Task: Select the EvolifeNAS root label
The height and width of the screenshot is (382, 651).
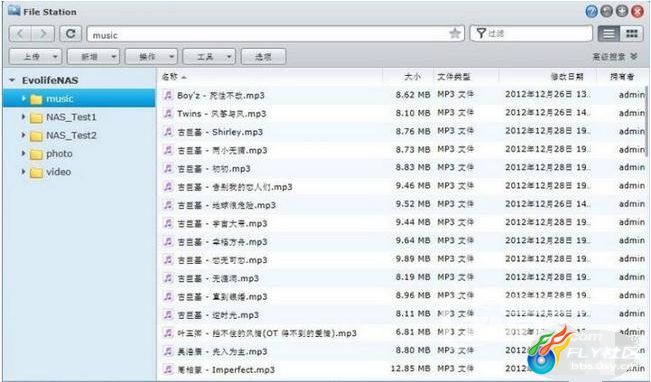Action: [x=50, y=80]
